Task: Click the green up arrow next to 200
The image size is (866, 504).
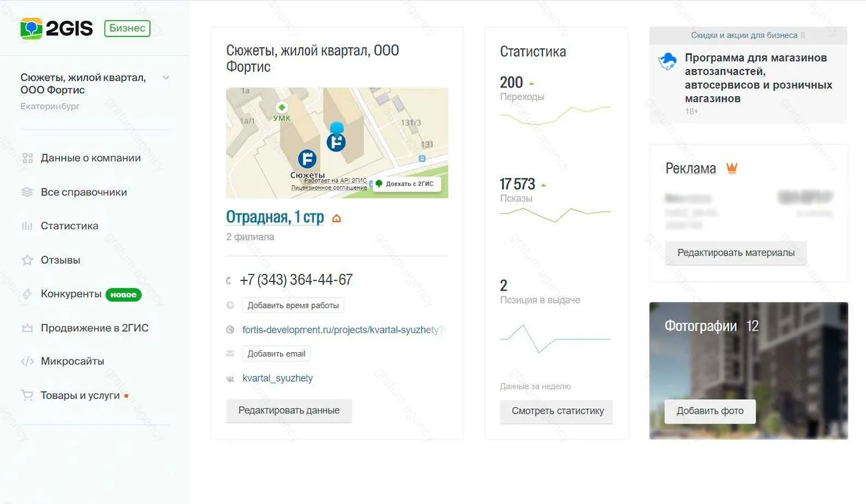Action: pos(531,84)
